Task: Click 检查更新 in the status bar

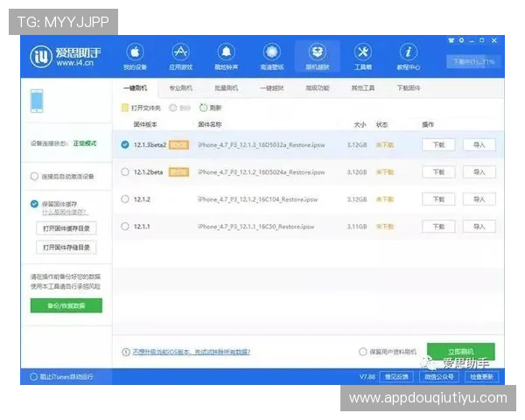Action: tap(481, 377)
